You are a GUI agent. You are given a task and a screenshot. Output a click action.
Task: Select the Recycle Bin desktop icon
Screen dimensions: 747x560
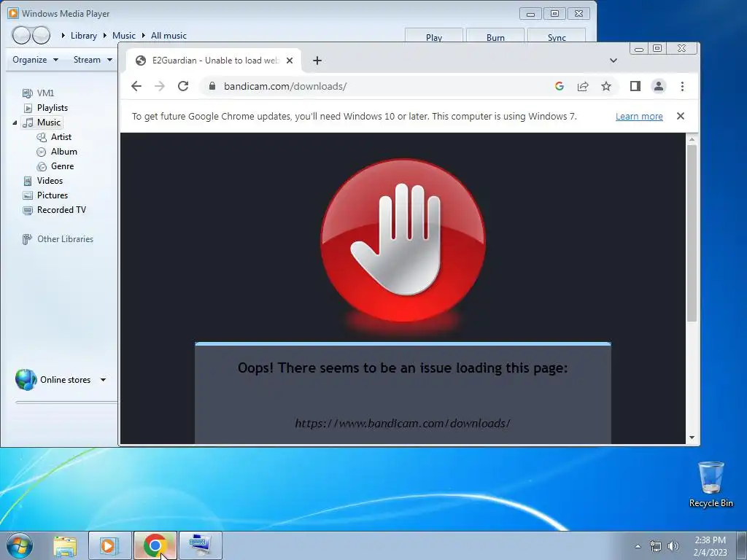click(711, 484)
